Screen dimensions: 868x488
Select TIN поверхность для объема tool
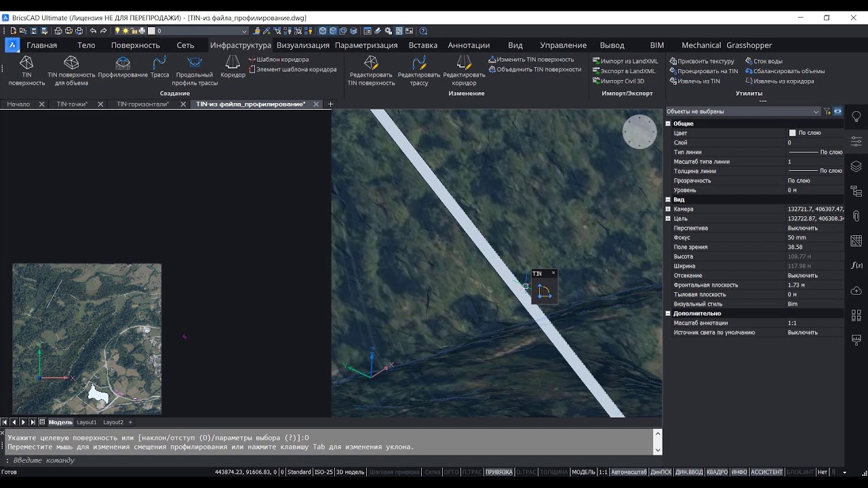71,71
